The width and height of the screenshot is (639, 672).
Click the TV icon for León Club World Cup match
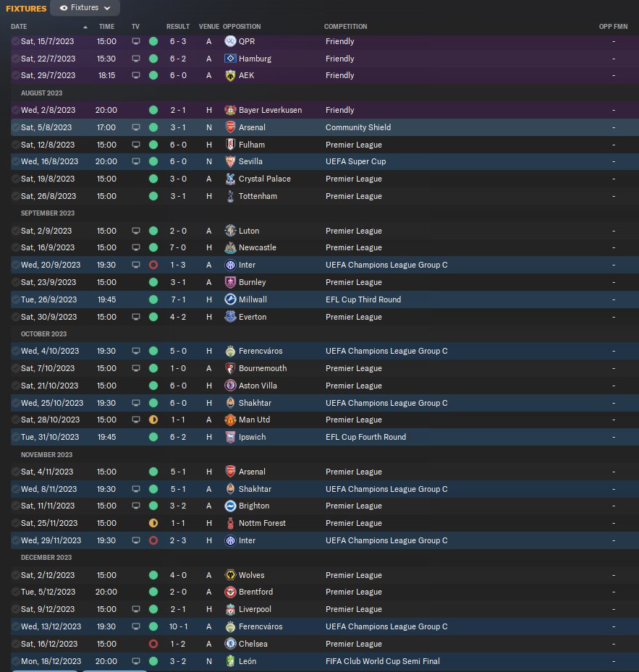(135, 661)
